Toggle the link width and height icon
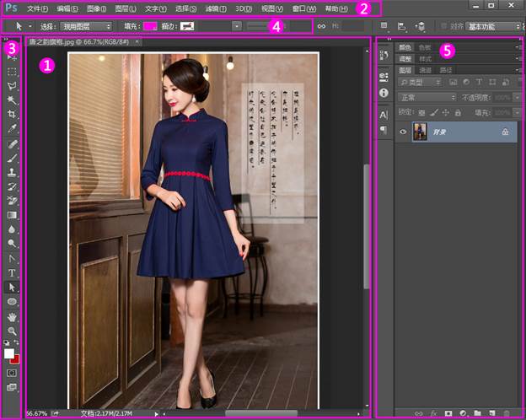Viewport: 526px width, 420px height. coord(321,26)
